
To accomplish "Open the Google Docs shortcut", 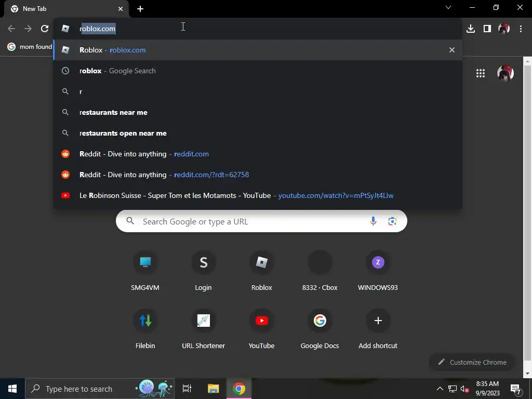I will 320,329.
